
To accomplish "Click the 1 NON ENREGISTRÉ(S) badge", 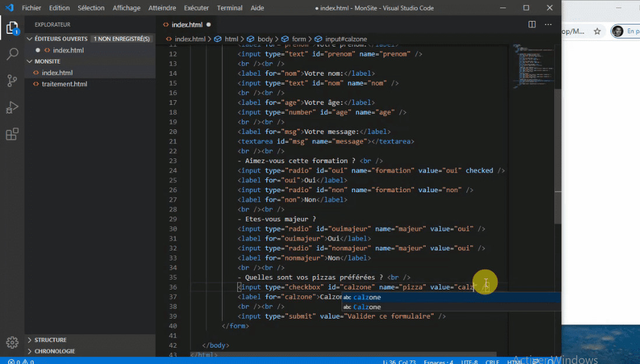I will point(122,38).
